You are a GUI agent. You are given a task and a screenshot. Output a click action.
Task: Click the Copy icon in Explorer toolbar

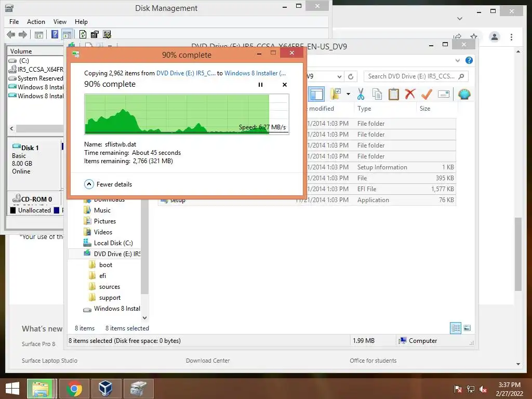point(377,94)
